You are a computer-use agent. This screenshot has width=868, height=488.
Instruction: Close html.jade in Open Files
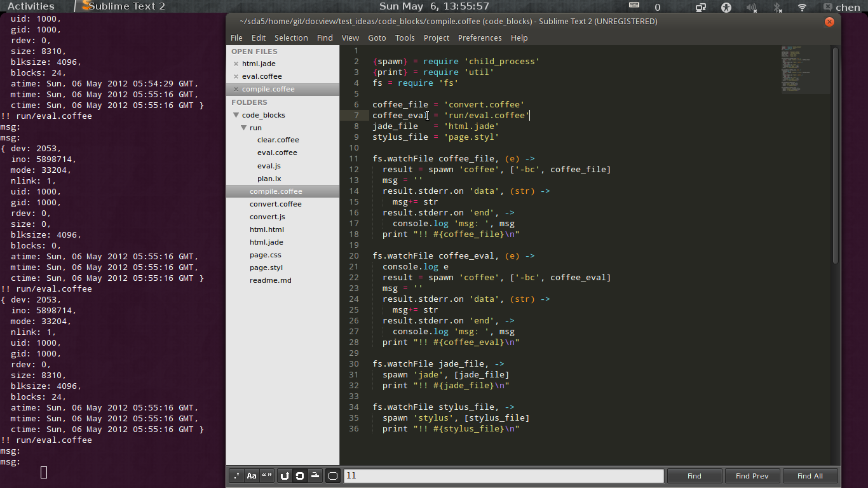click(x=236, y=64)
